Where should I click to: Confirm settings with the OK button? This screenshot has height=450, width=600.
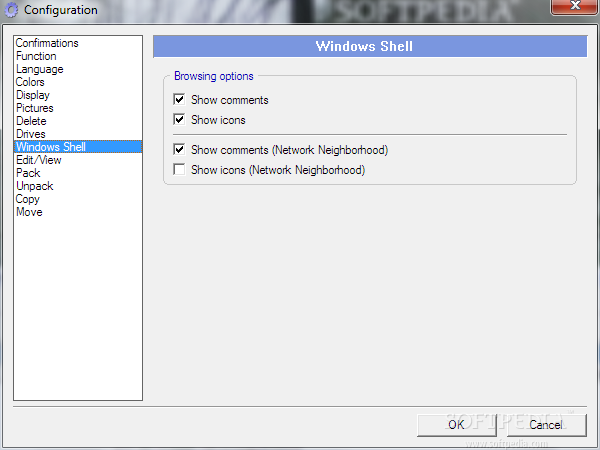(457, 425)
